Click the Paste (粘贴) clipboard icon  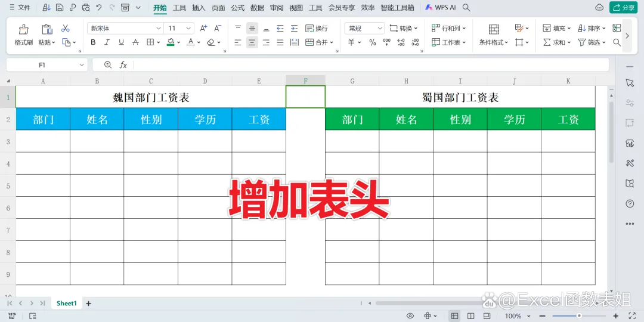tap(47, 29)
